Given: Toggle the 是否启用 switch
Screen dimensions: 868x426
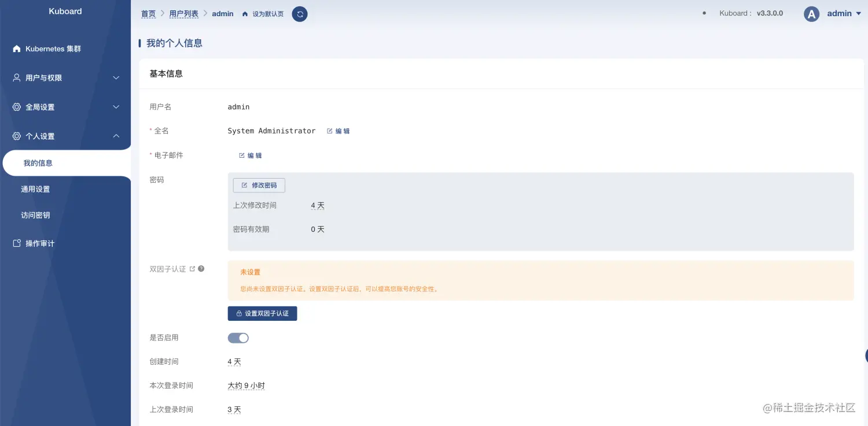Looking at the screenshot, I should click(238, 338).
